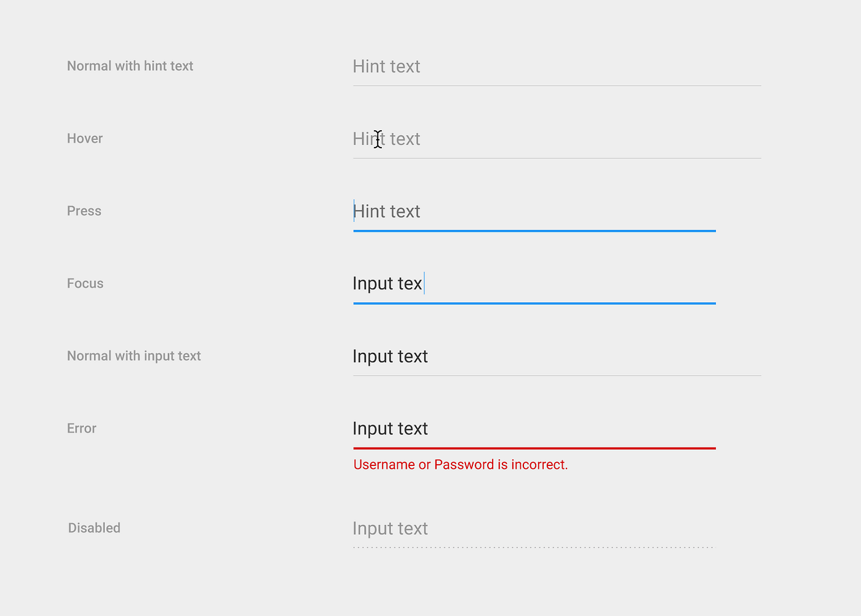Click the red underline under the Error field
The height and width of the screenshot is (616, 861).
(x=534, y=449)
